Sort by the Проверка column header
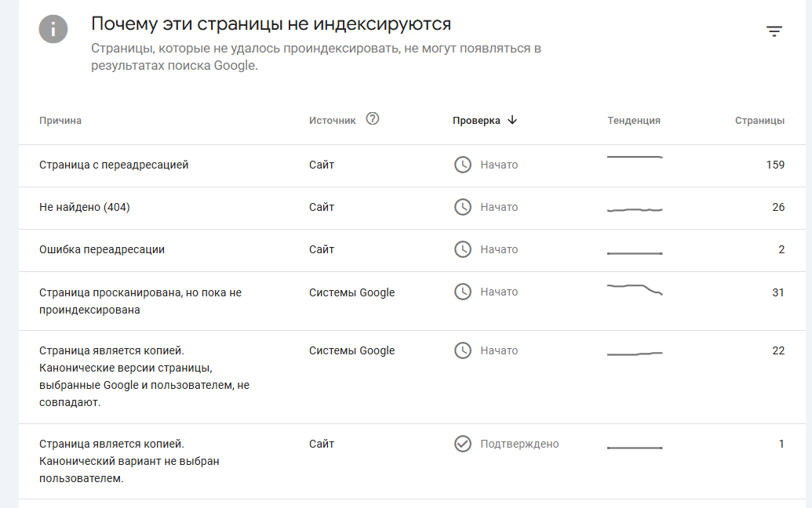Screen dimensions: 812x508 [476, 121]
